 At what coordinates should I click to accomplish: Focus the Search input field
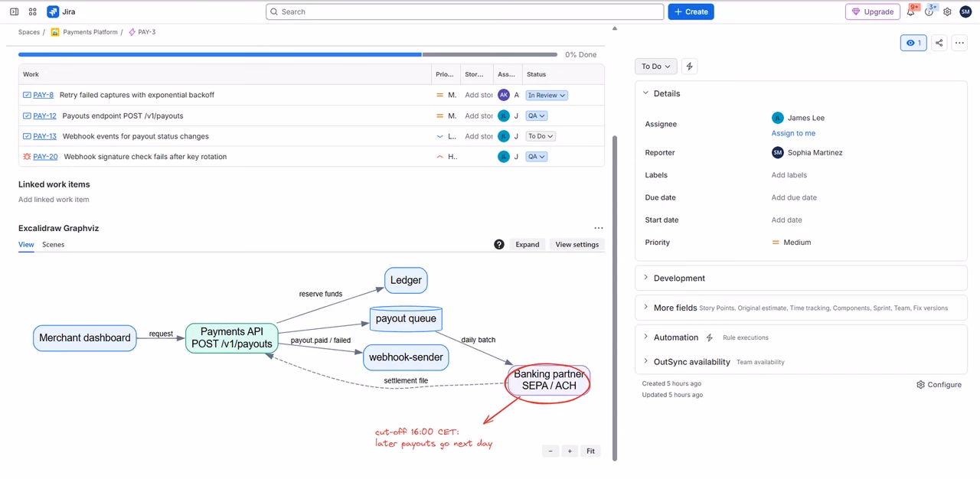point(465,11)
